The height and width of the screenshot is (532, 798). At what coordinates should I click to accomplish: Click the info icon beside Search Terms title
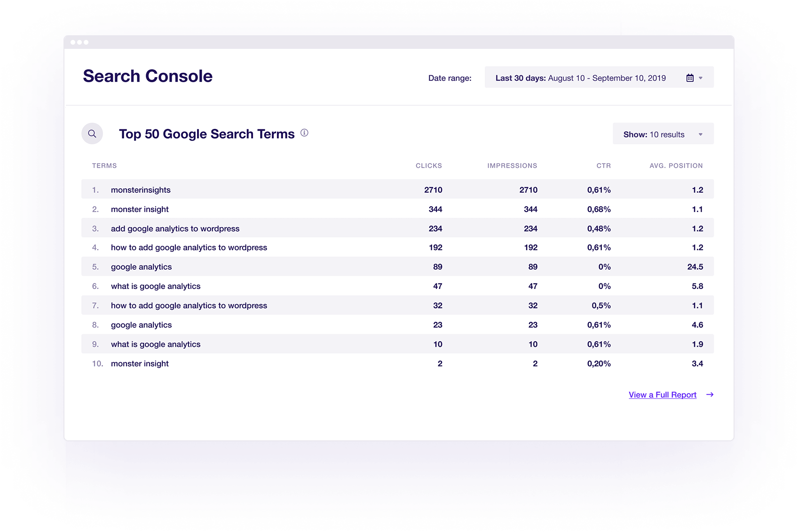coord(304,133)
